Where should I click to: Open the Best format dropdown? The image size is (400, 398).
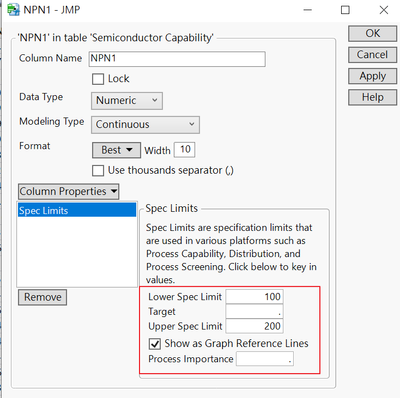coord(116,150)
